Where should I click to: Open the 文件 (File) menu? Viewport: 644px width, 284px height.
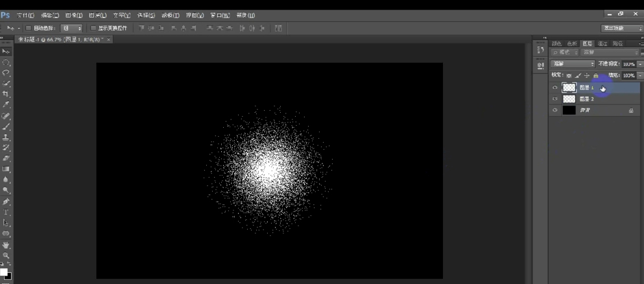point(25,15)
